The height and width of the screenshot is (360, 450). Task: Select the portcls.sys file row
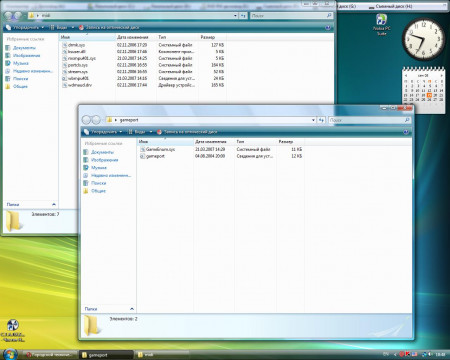143,65
